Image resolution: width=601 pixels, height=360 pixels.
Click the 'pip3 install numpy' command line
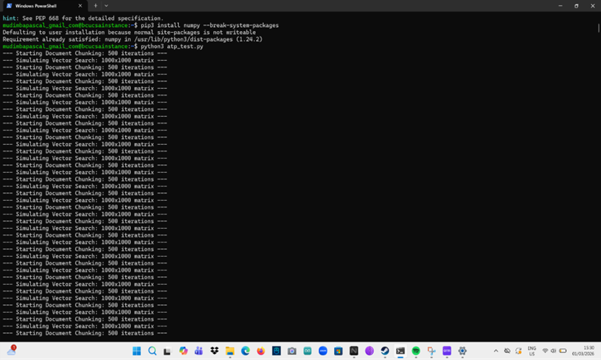pos(141,25)
